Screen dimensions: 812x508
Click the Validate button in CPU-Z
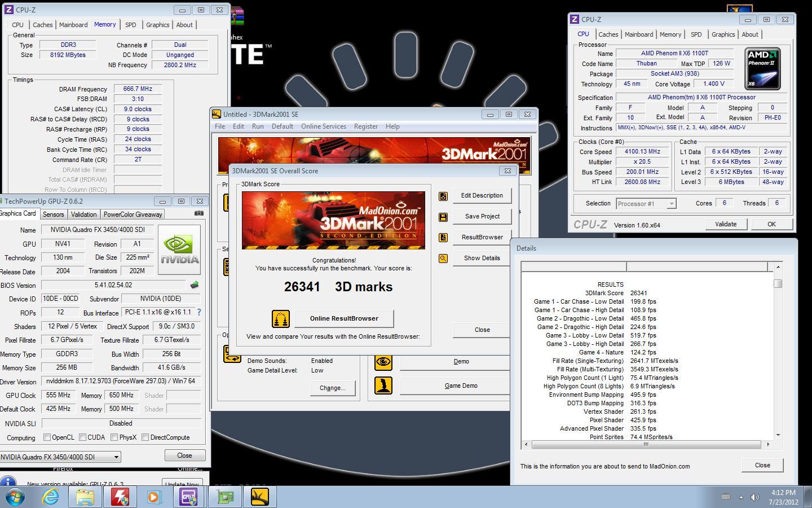click(x=726, y=224)
